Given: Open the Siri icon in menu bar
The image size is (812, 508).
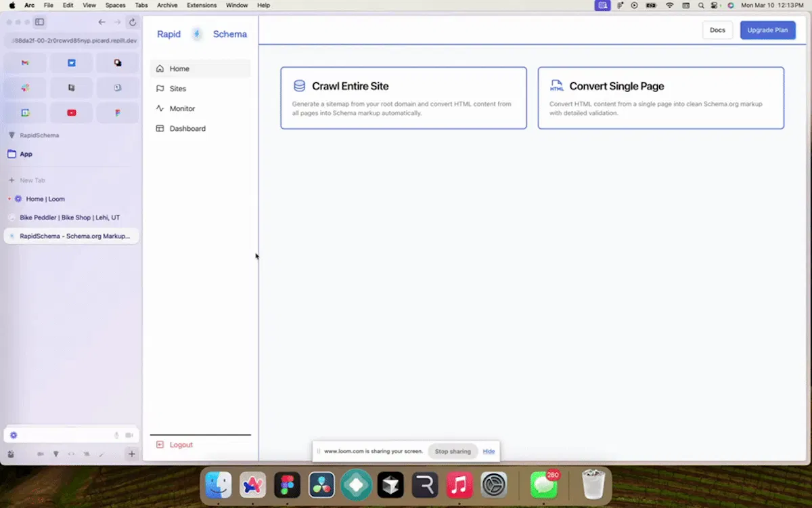Looking at the screenshot, I should pos(731,5).
